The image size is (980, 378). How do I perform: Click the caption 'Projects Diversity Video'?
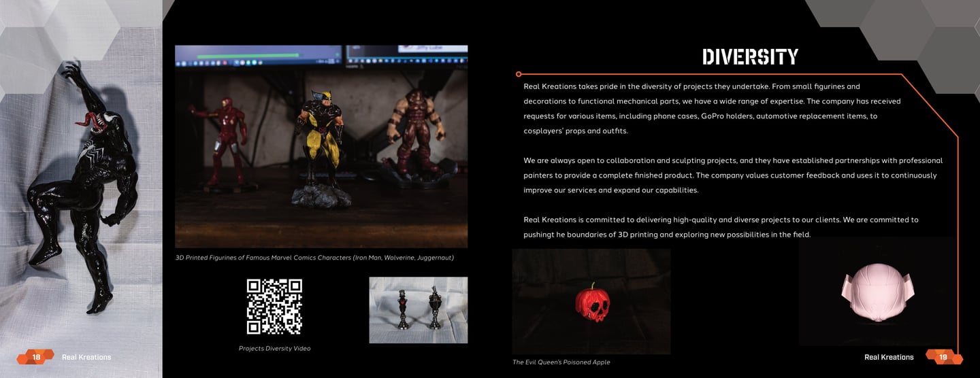click(x=274, y=349)
